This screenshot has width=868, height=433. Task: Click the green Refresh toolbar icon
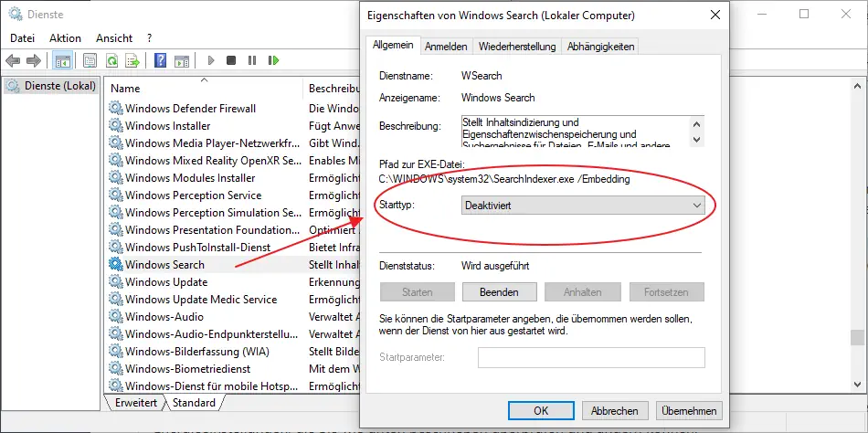coord(111,60)
